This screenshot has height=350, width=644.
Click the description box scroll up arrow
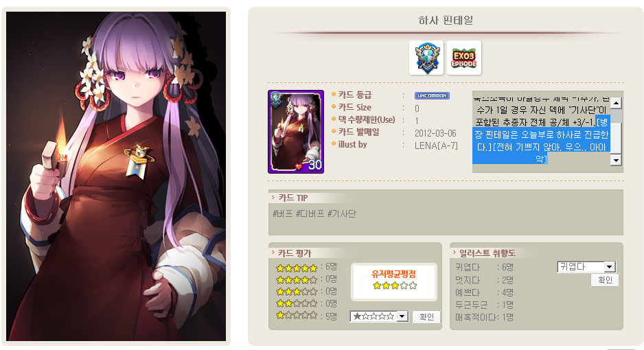(x=616, y=102)
